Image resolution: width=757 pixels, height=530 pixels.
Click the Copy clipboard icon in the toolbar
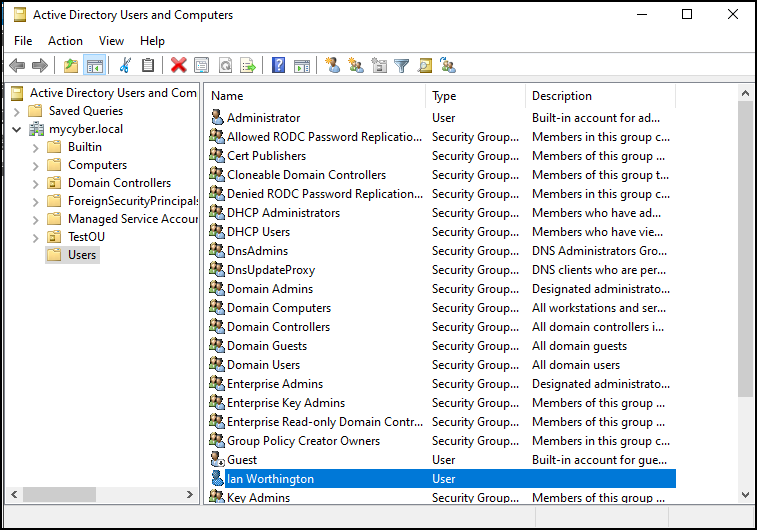148,65
